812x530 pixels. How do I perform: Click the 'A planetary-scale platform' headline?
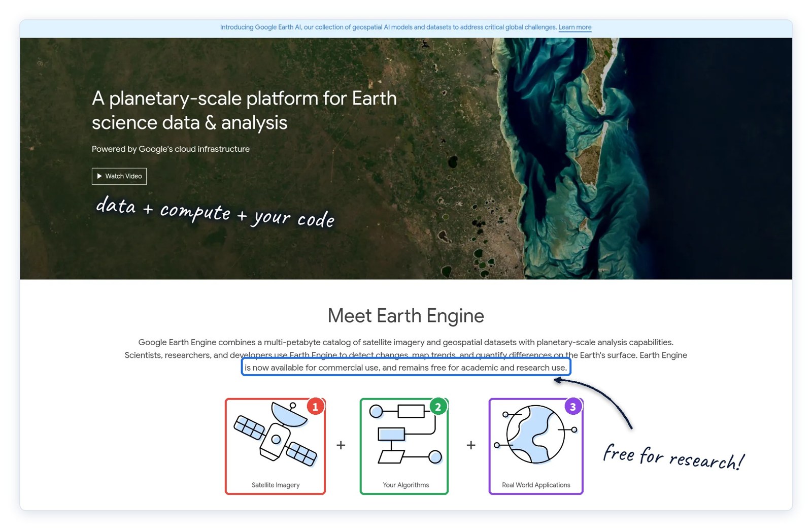pyautogui.click(x=244, y=111)
